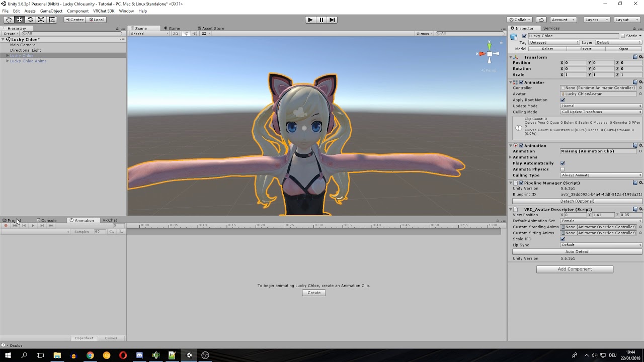Switch to the Game tab
The image size is (644, 362).
pyautogui.click(x=172, y=29)
